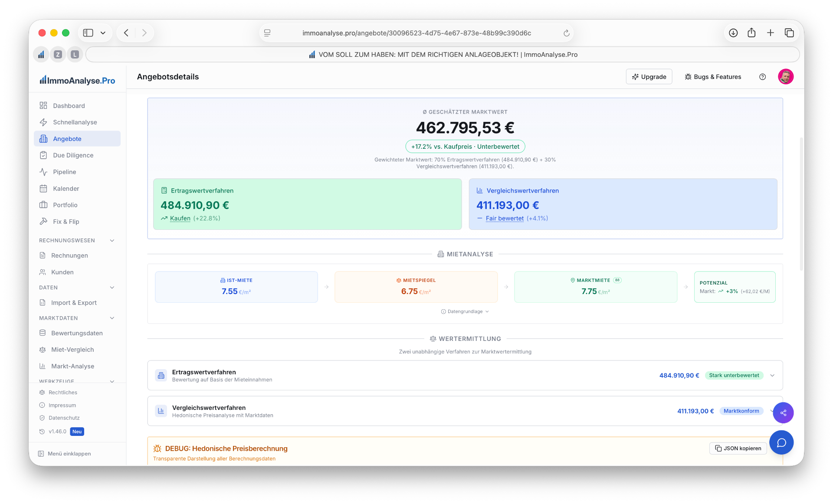
Task: Open the blue chat bubble button
Action: coord(781,442)
